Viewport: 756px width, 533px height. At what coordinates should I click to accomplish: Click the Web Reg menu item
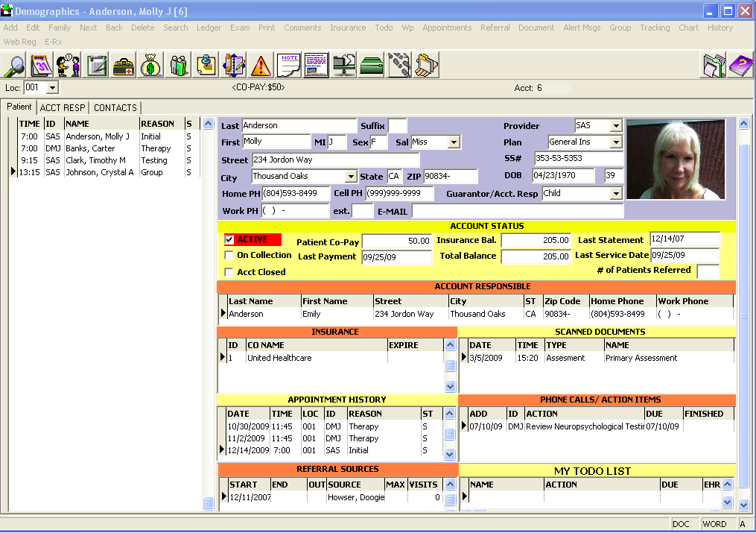pyautogui.click(x=20, y=42)
